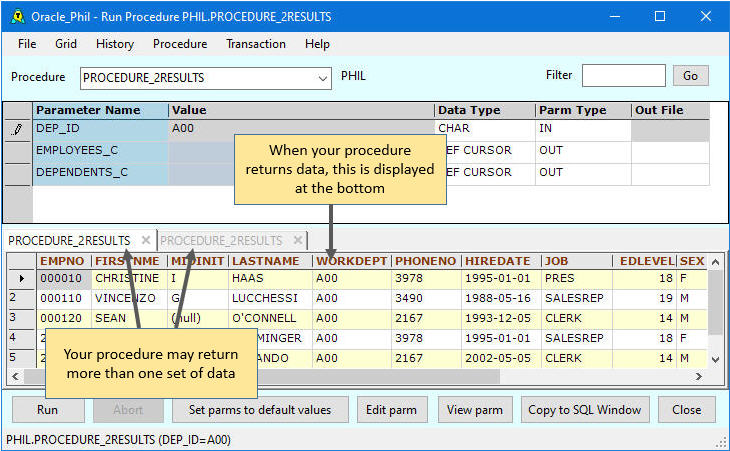
Task: Click the IN parm type cell
Action: tap(583, 128)
